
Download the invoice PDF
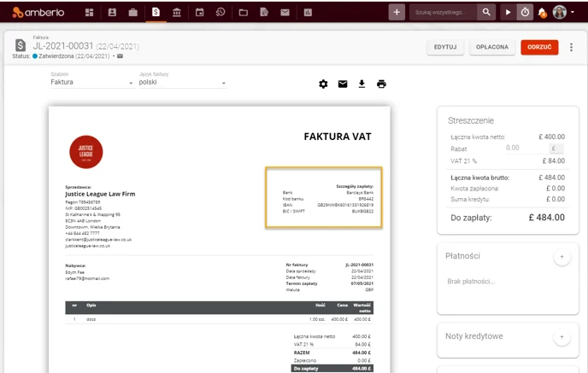pos(362,84)
